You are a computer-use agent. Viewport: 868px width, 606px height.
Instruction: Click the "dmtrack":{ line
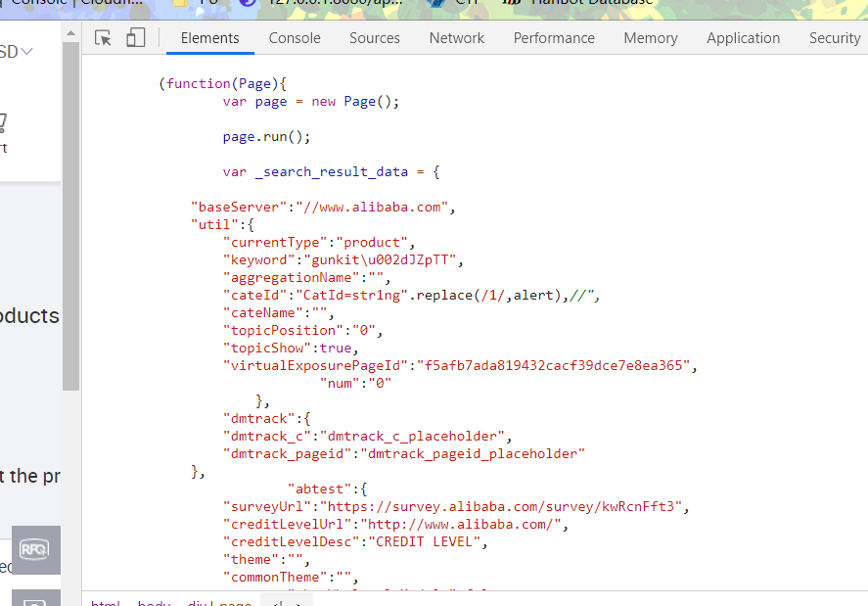[x=266, y=419]
